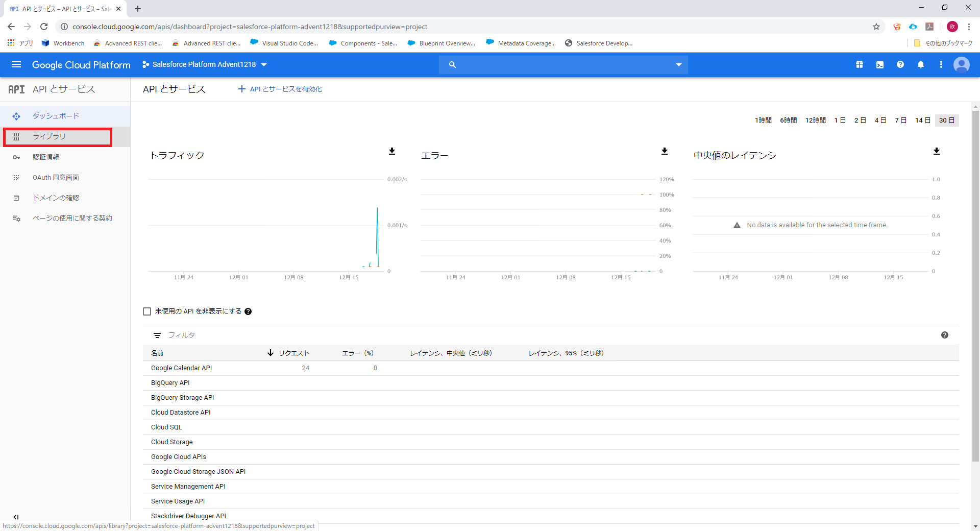Download the 中央値のレイテンシ chart data
The height and width of the screenshot is (531, 980).
(937, 151)
